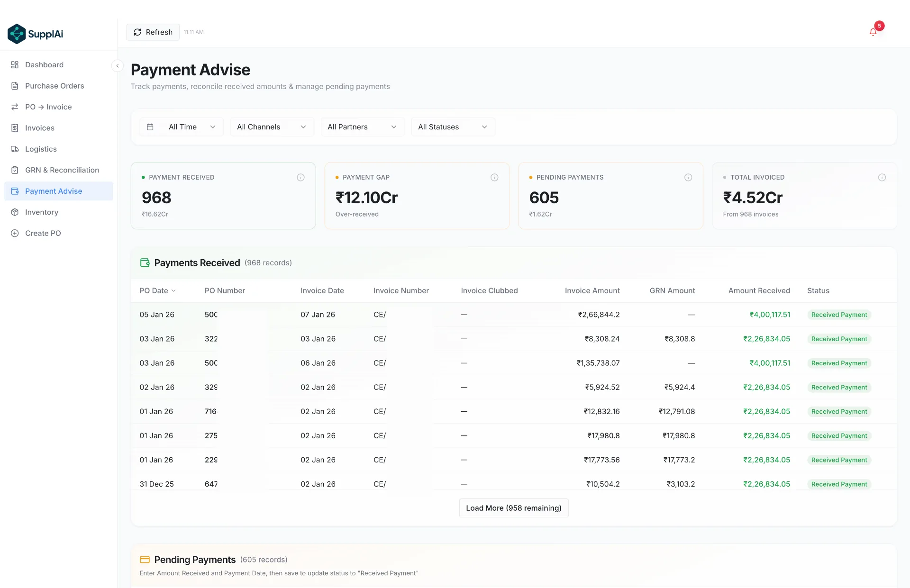Click the Create PO plus icon

coord(15,233)
